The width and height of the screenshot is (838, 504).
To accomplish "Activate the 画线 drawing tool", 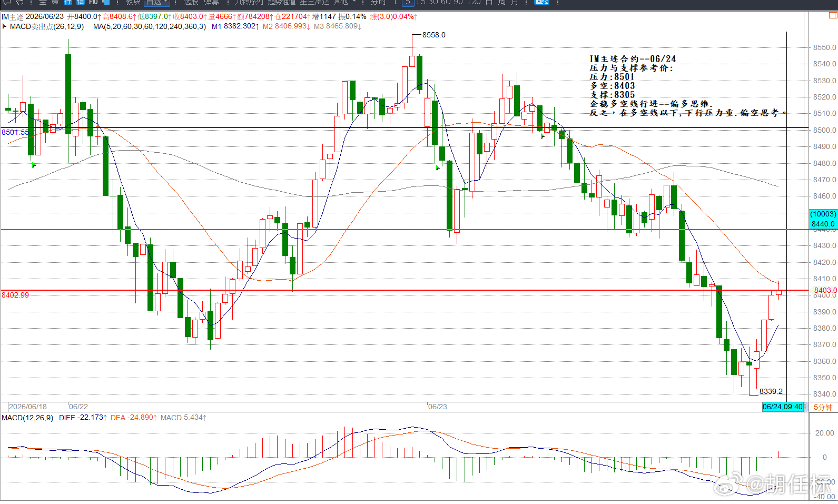I will tap(541, 2).
